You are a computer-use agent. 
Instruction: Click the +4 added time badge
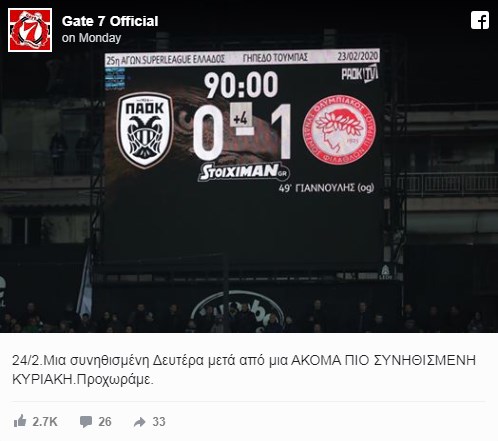pos(241,118)
